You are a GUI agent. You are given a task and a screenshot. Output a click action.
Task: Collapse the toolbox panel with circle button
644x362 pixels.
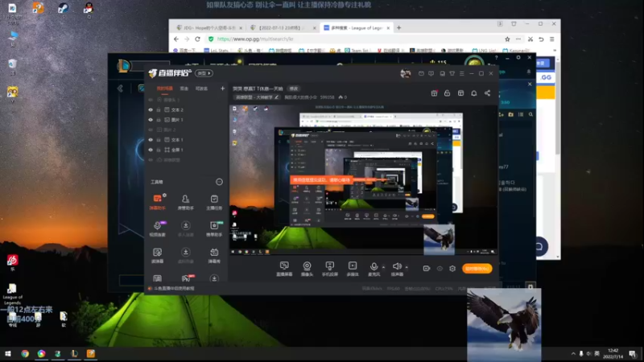(219, 182)
